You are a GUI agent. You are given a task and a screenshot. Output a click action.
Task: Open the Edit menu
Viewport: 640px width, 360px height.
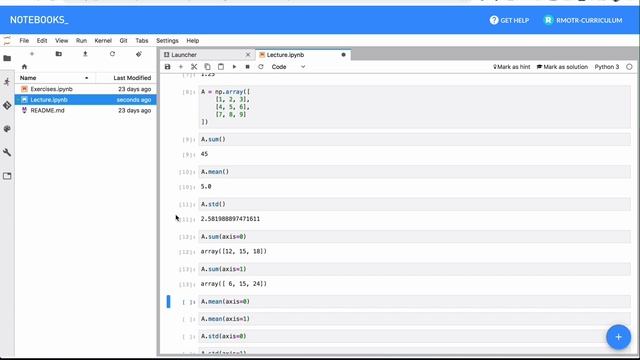(42, 40)
